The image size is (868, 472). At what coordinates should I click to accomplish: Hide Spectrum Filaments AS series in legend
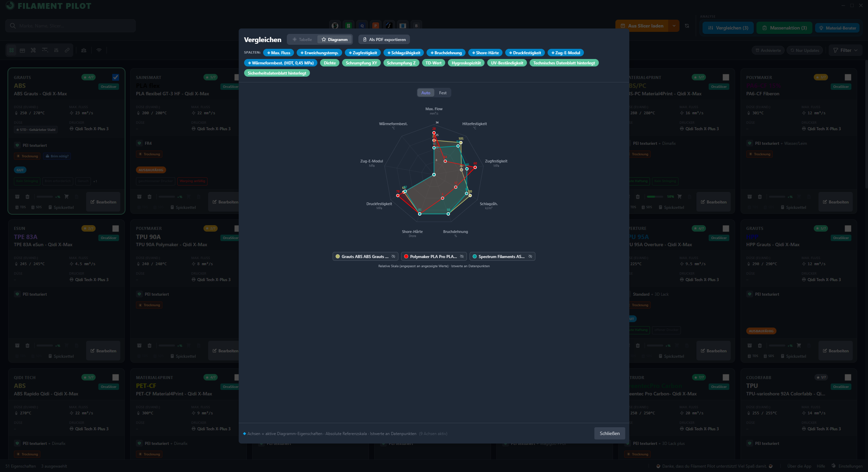coord(530,257)
